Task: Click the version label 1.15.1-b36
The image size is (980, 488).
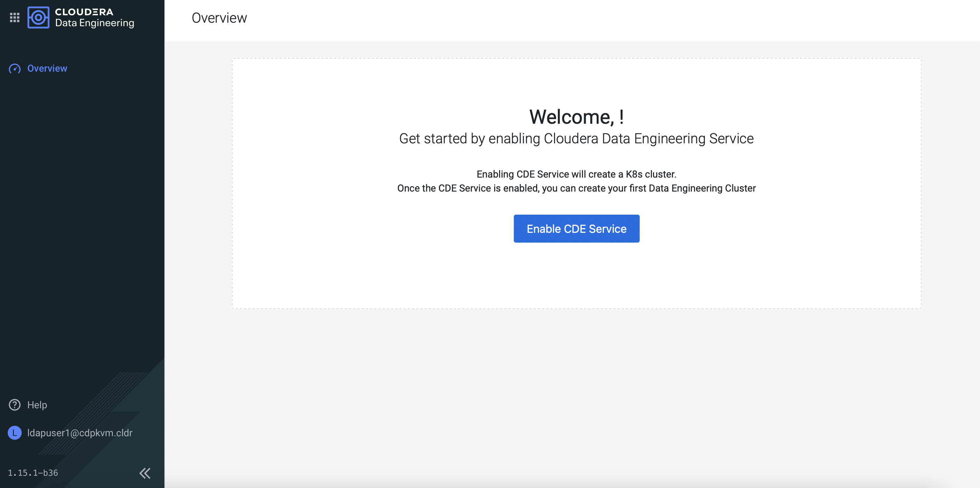Action: (33, 473)
